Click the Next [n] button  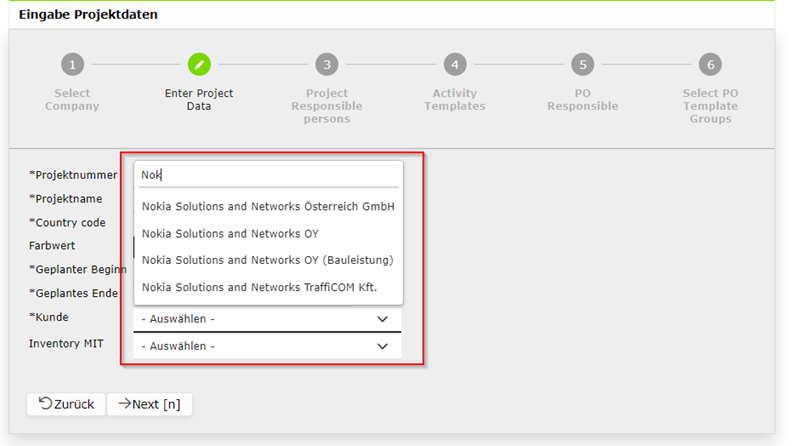149,404
